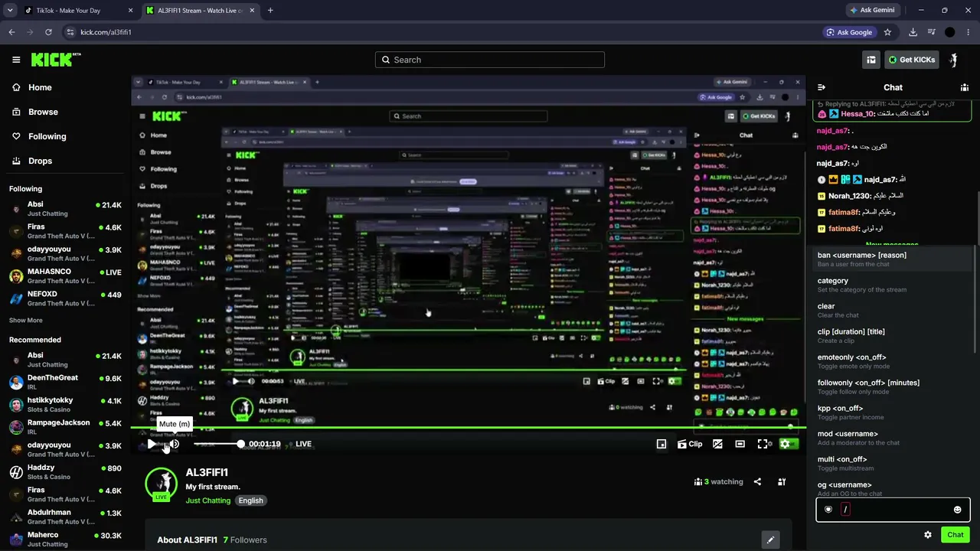980x551 pixels.
Task: Open Abdulrhman's recommended channel
Action: pyautogui.click(x=65, y=517)
